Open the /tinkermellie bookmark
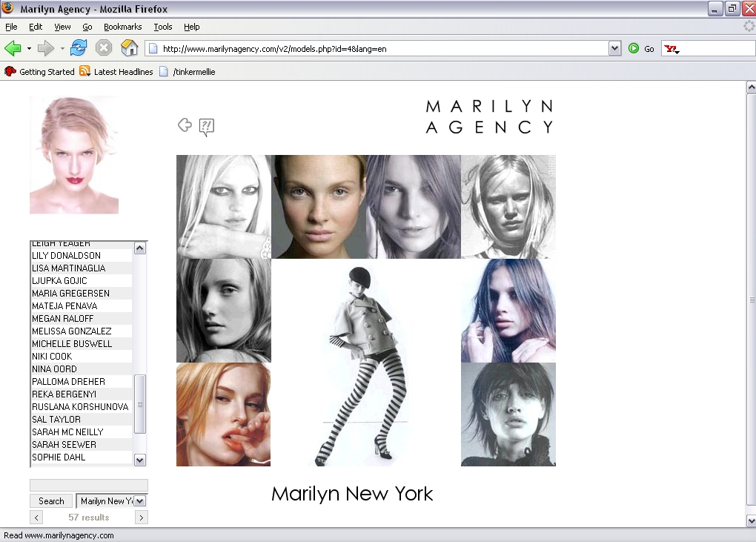The image size is (756, 542). tap(188, 72)
